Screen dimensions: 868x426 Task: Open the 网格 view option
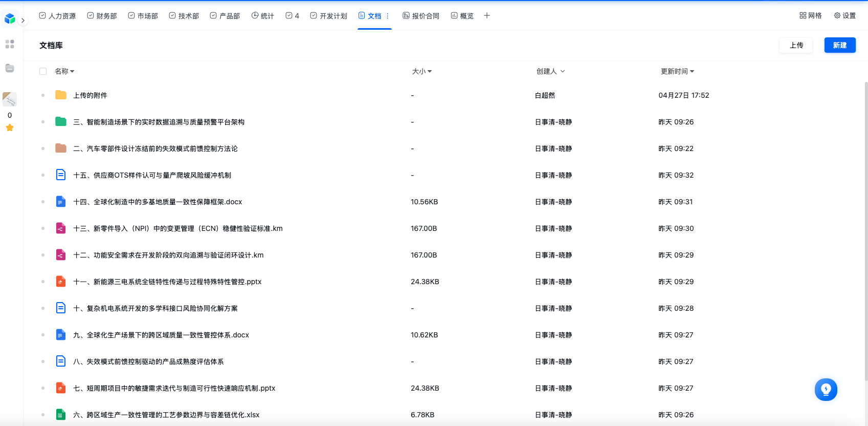click(810, 16)
